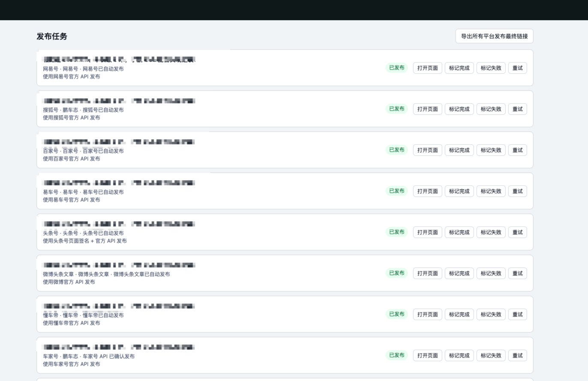Select the text 使用易车号官方 API 发布

click(x=72, y=200)
